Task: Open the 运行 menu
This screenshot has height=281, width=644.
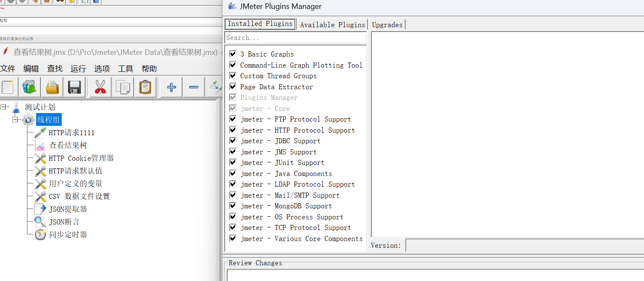Action: [x=78, y=68]
